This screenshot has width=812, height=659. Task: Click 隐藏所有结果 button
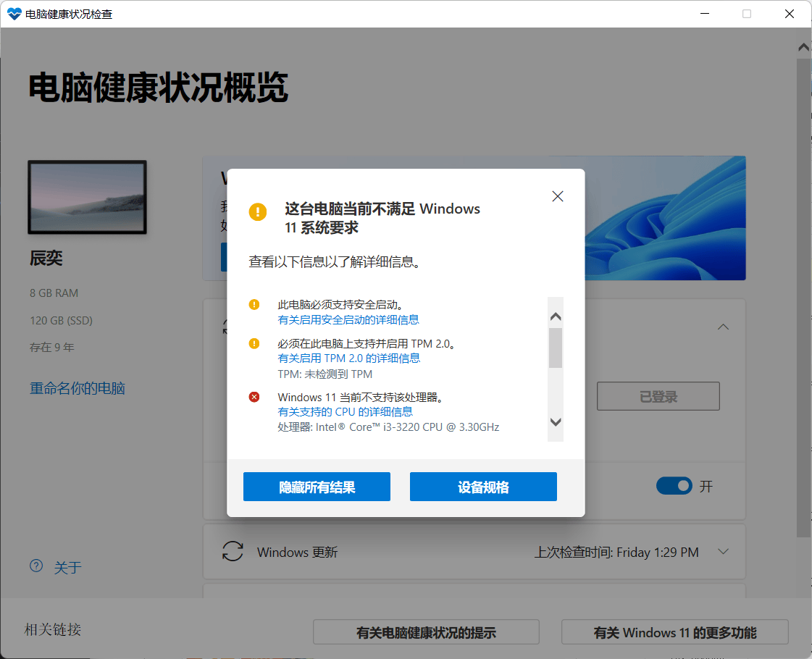(317, 486)
